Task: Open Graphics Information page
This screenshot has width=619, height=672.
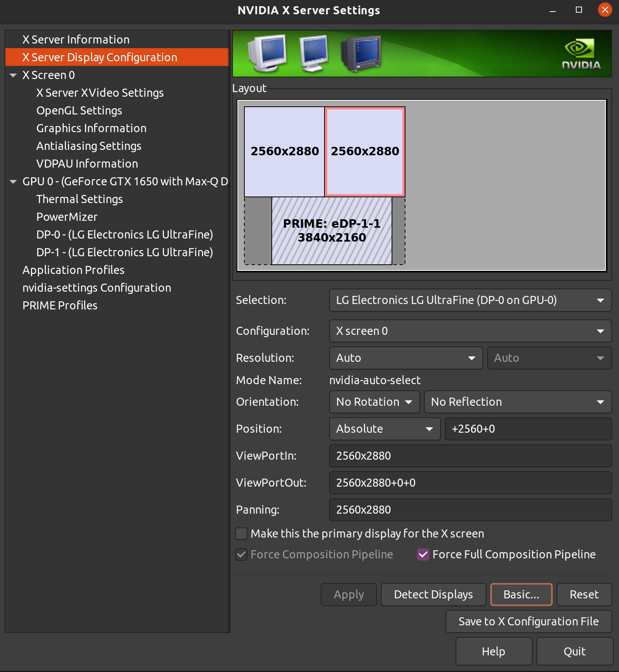Action: pyautogui.click(x=91, y=128)
